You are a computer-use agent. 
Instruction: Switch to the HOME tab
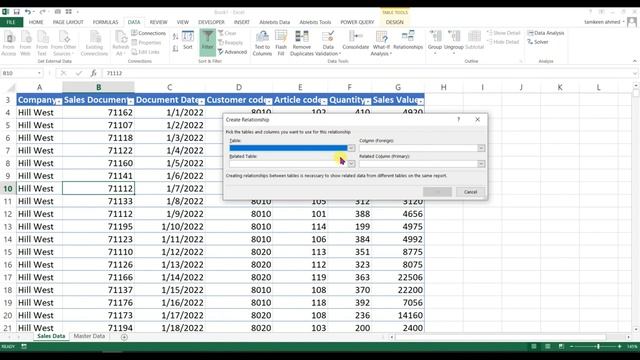point(36,22)
